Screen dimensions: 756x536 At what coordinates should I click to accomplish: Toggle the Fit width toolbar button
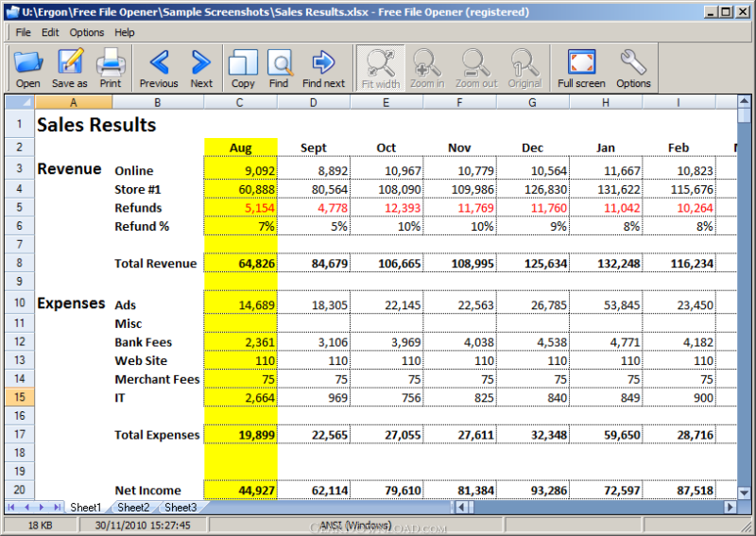381,68
